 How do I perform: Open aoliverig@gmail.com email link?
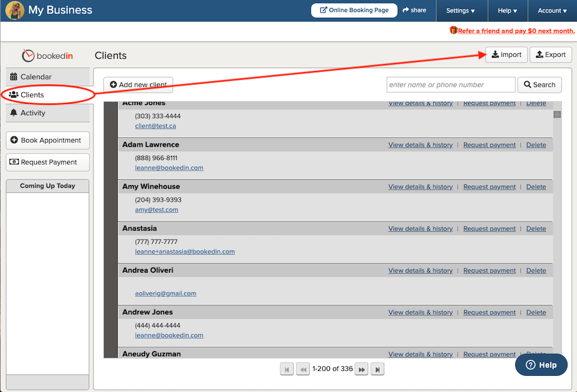pos(166,293)
